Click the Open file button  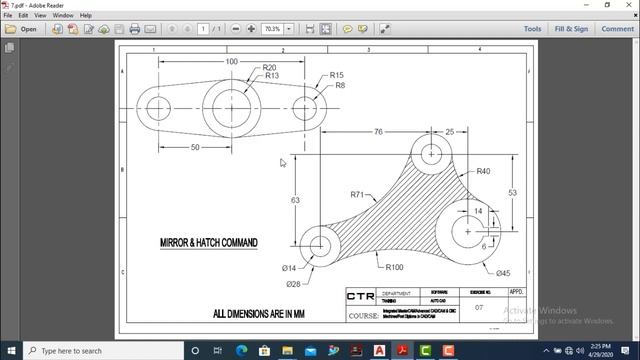[x=21, y=29]
